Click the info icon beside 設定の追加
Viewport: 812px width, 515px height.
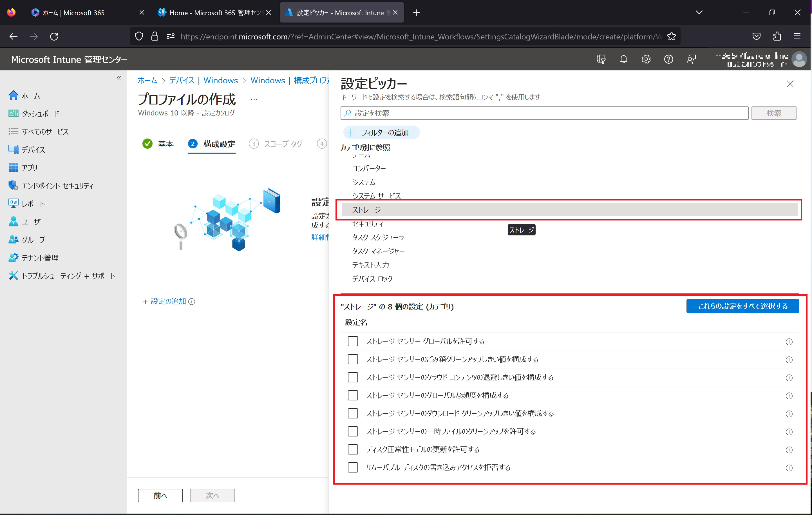(192, 302)
